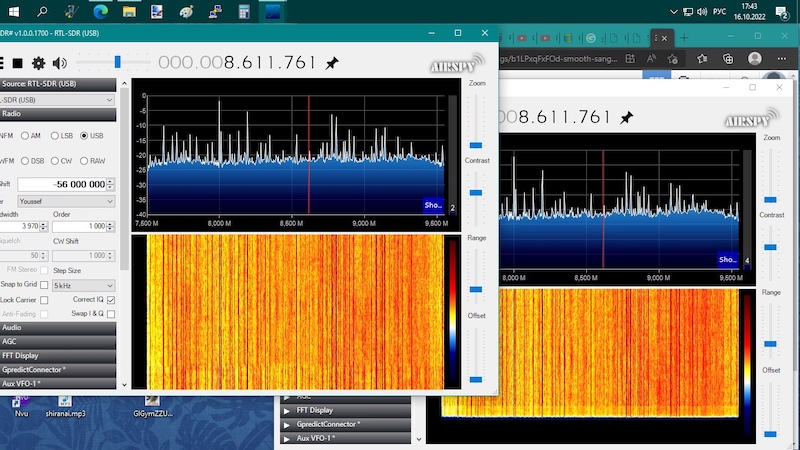
Task: Stop the radio with the stop button
Action: click(x=17, y=63)
